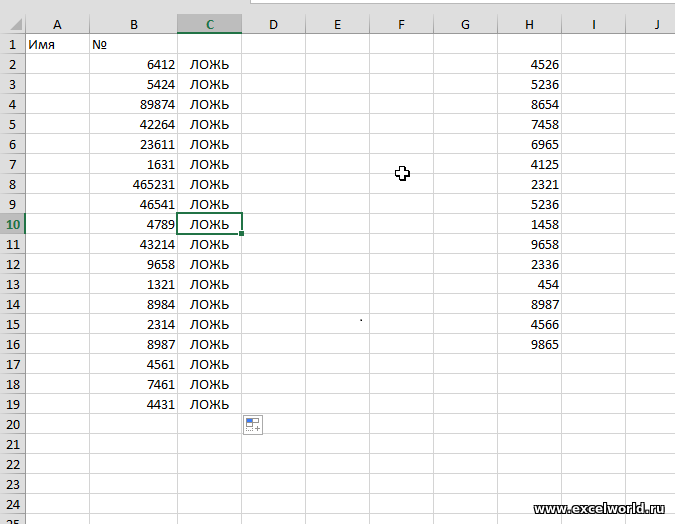Screen dimensions: 675x524
Task: Click cell with value 1321
Action: point(133,285)
